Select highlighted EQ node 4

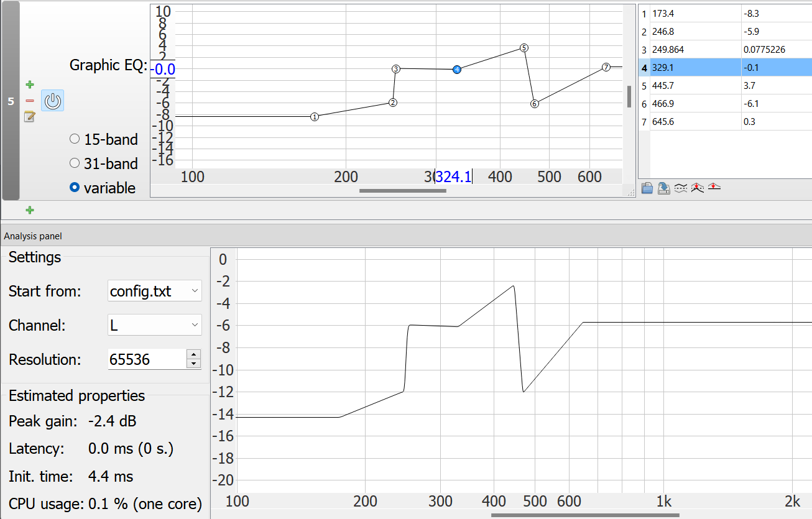coord(456,70)
